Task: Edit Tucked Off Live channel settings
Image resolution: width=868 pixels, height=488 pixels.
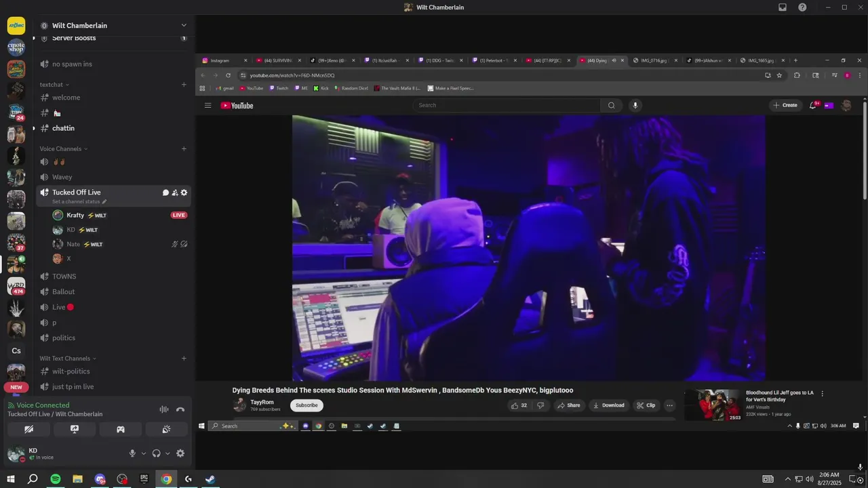Action: pyautogui.click(x=184, y=192)
